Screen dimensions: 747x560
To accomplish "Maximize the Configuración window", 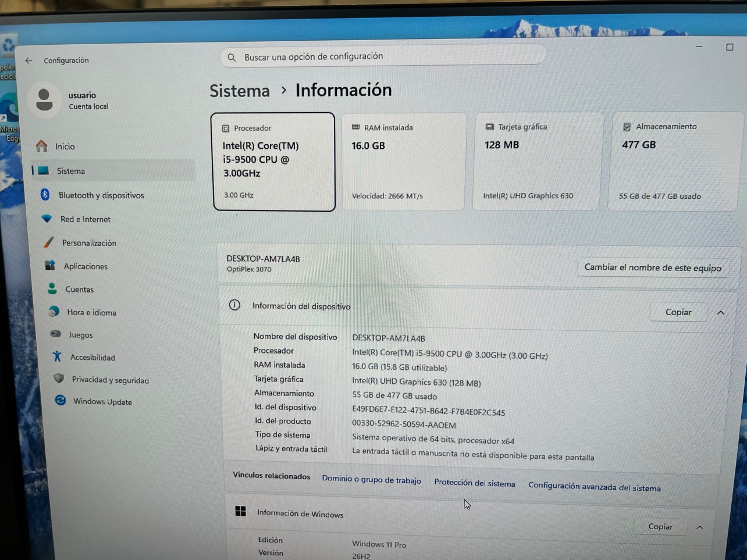I will (x=730, y=47).
